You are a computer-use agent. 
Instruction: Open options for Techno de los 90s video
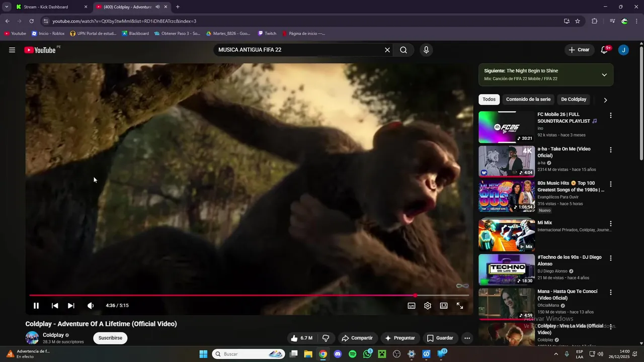611,258
